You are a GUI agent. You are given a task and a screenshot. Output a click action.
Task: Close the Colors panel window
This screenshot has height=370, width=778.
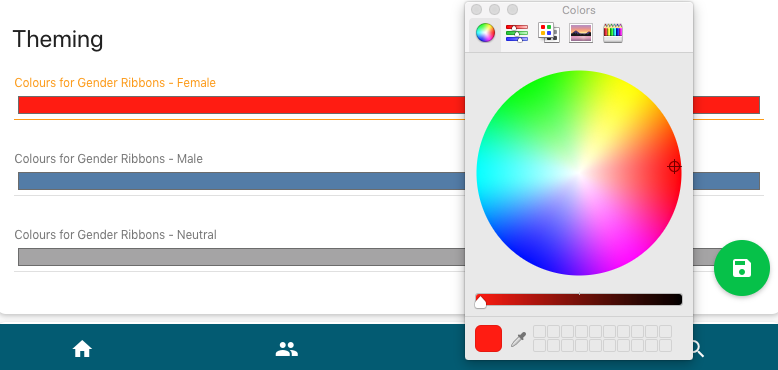click(476, 10)
